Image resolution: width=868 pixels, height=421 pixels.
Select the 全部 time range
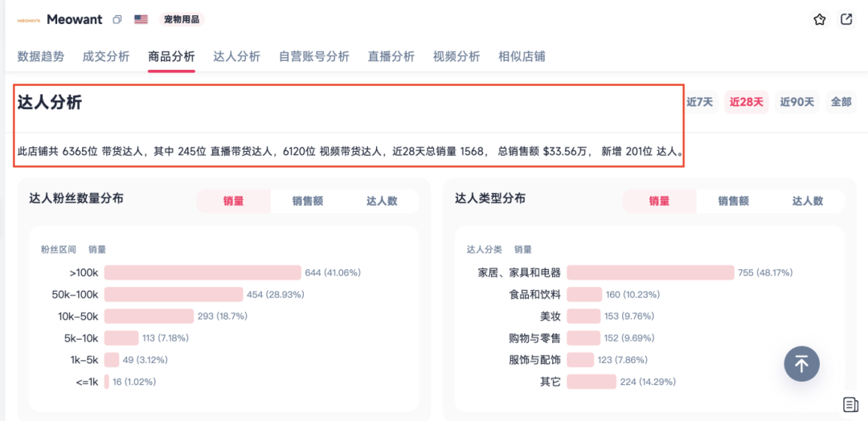pos(841,102)
